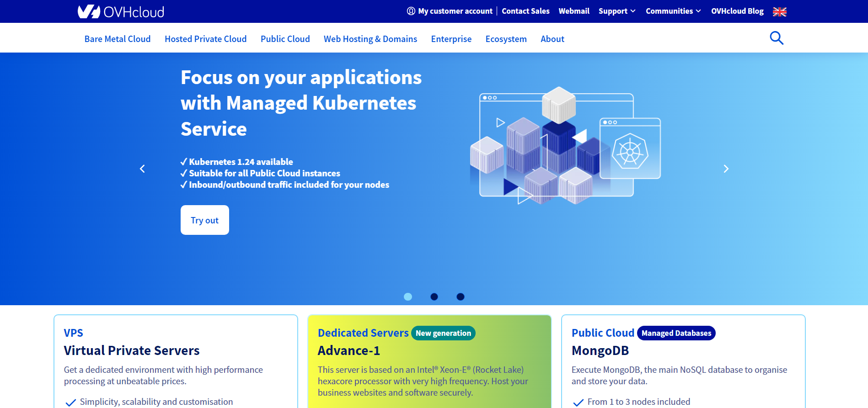Click the Try out button

(x=205, y=220)
